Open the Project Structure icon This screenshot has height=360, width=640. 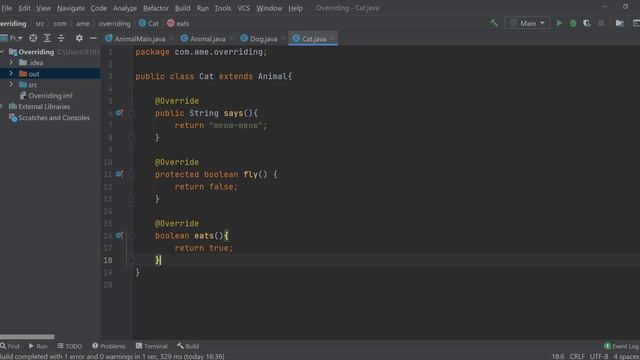620,23
